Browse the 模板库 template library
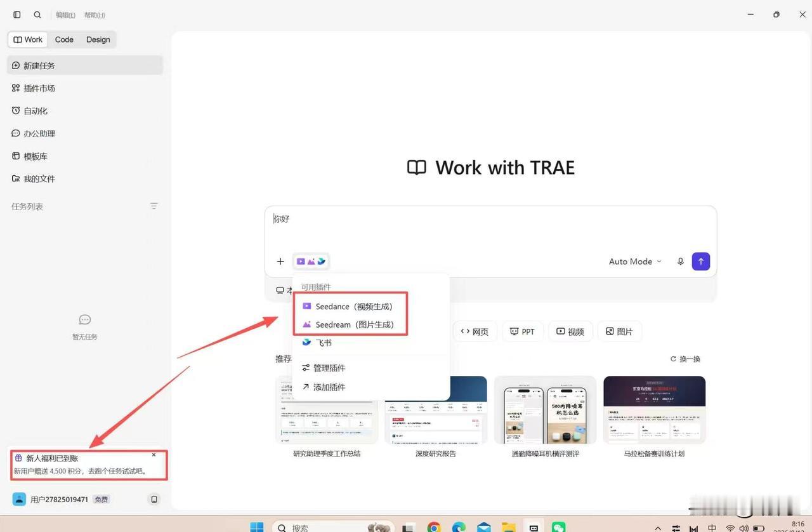This screenshot has width=812, height=532. coord(85,156)
